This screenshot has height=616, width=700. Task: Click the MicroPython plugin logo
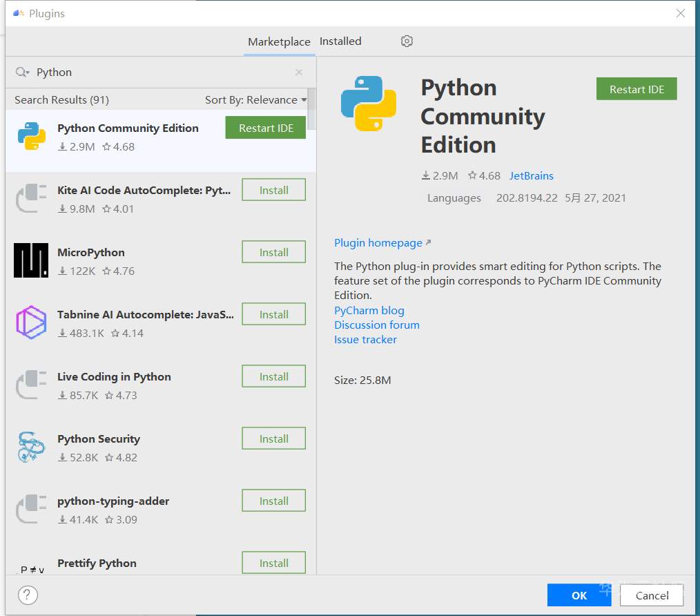(x=31, y=260)
